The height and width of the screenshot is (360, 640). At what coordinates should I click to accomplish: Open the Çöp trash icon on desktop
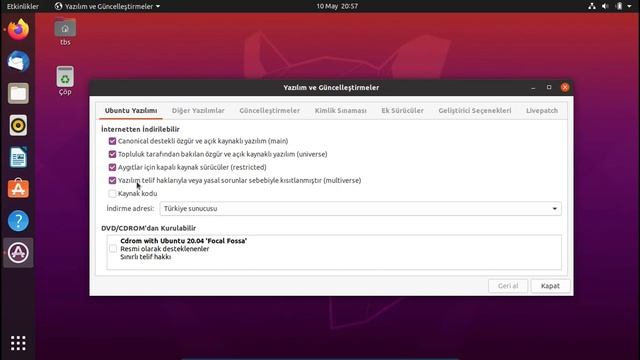[x=65, y=81]
